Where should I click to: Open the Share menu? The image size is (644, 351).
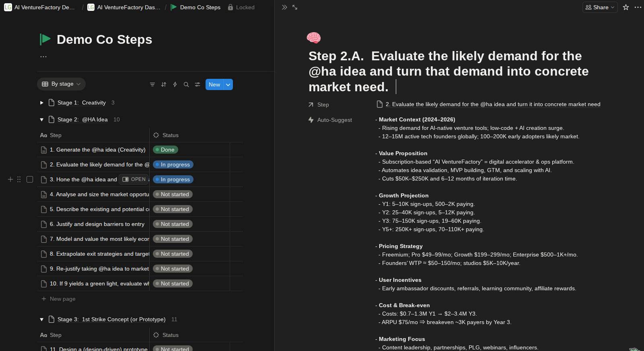click(x=600, y=7)
